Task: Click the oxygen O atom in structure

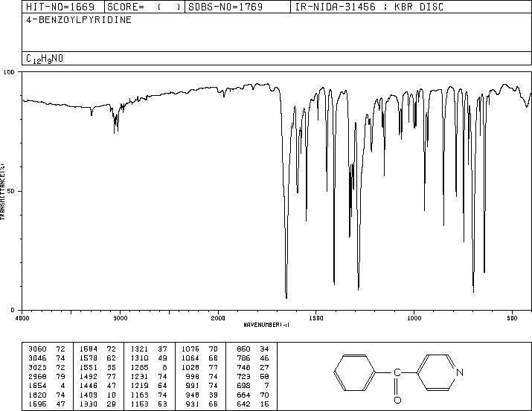Action: click(397, 400)
